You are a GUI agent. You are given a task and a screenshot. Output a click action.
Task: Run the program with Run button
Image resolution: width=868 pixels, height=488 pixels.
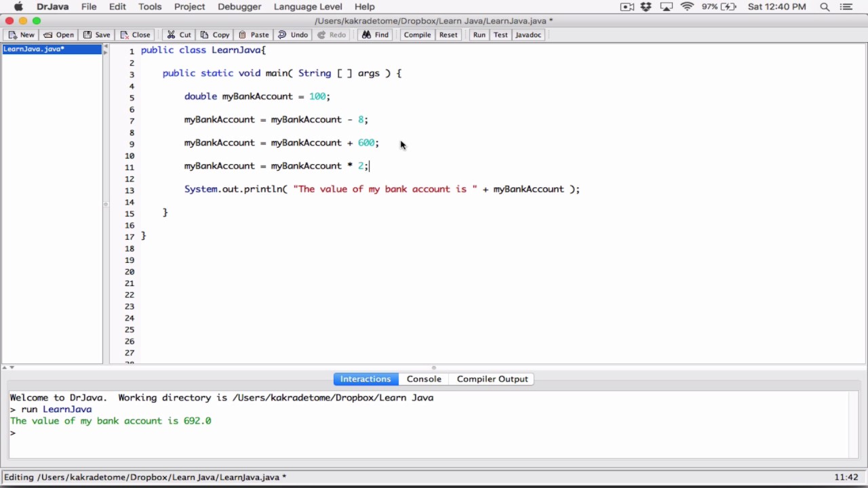click(479, 35)
